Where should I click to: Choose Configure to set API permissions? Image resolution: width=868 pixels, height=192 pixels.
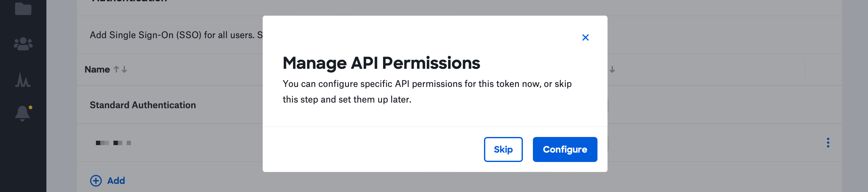[x=565, y=149]
